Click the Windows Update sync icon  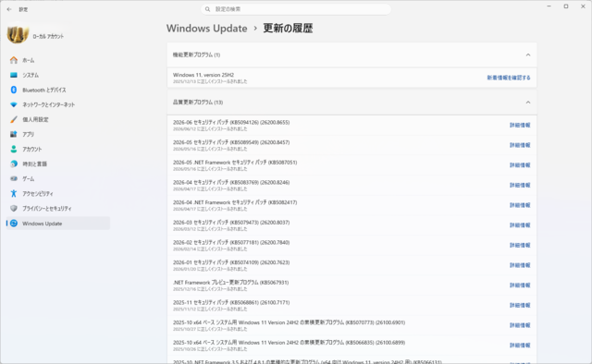click(14, 224)
